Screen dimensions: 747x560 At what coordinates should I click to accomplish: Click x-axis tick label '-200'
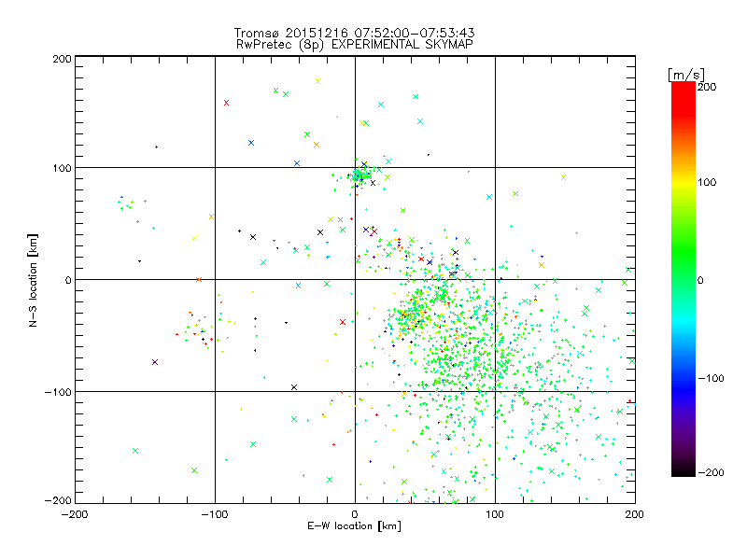(75, 514)
